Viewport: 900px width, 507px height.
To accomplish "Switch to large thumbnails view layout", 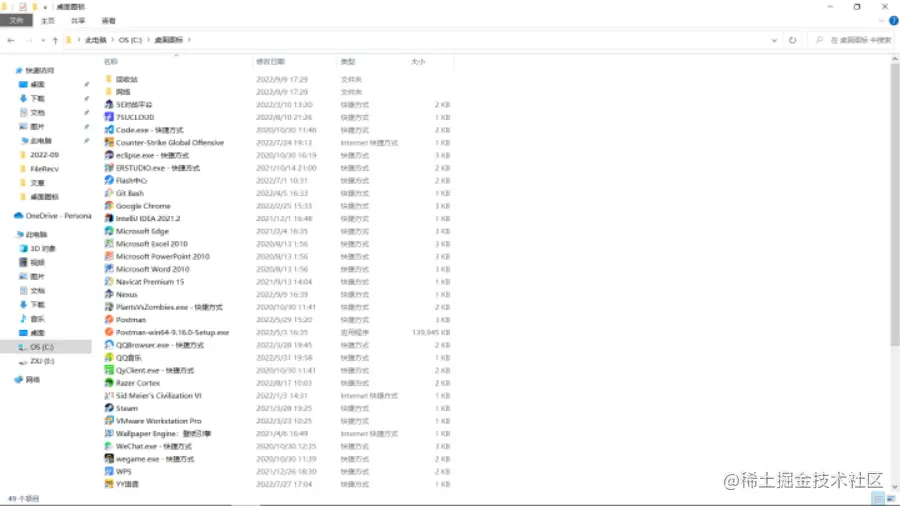I will pyautogui.click(x=891, y=498).
